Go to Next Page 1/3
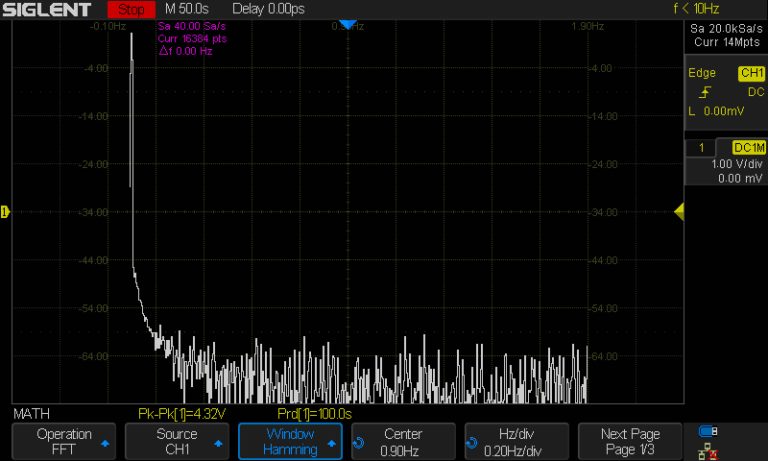768x461 pixels. 629,441
